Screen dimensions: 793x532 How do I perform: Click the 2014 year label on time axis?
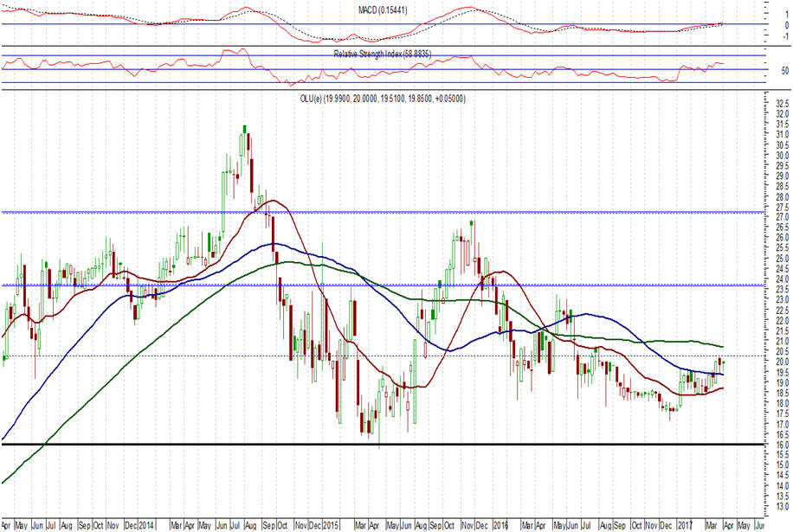(146, 525)
